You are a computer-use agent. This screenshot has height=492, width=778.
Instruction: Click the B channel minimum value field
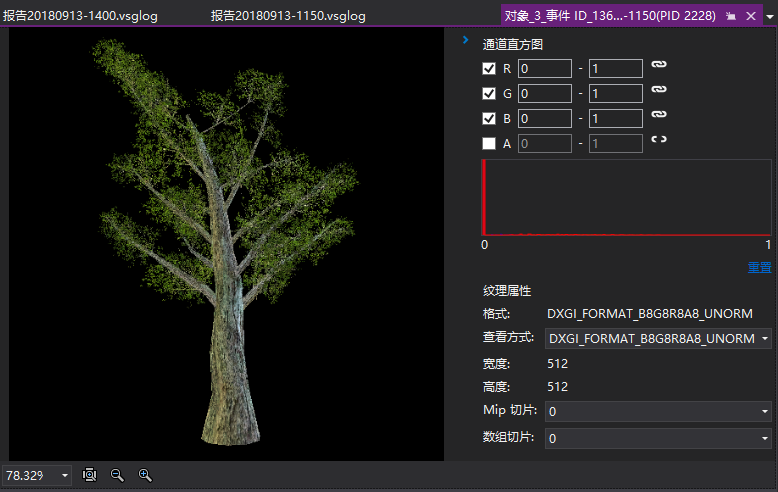pyautogui.click(x=545, y=119)
